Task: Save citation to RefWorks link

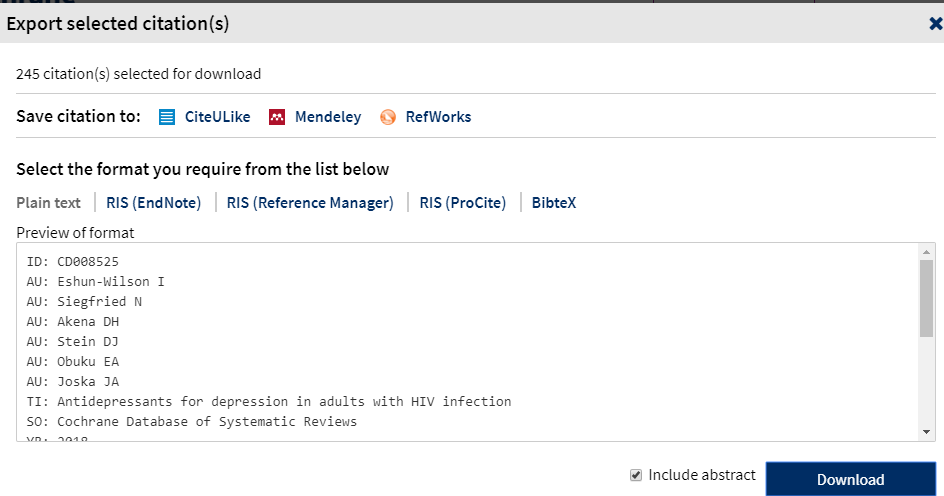Action: [x=438, y=117]
